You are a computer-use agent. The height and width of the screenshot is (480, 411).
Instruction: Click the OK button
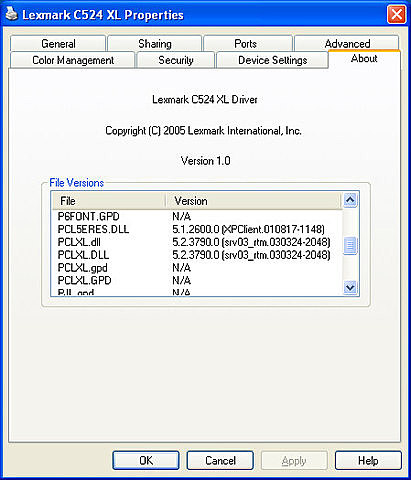146,460
